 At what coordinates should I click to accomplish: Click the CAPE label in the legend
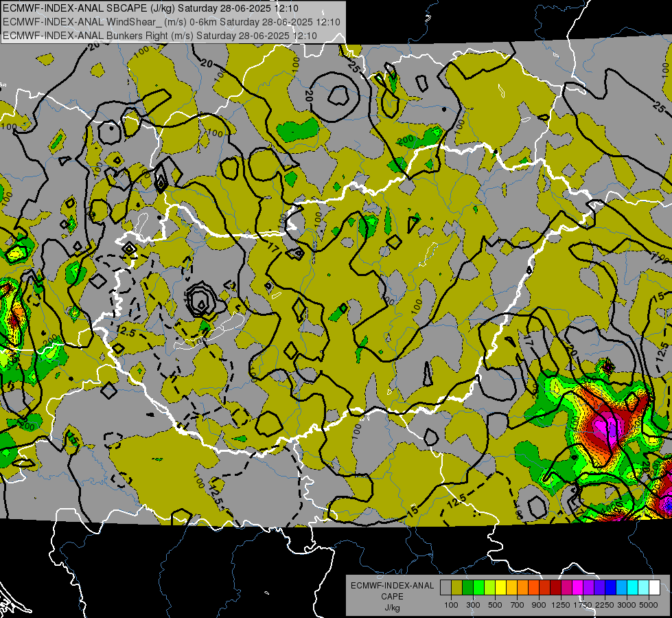pos(392,596)
